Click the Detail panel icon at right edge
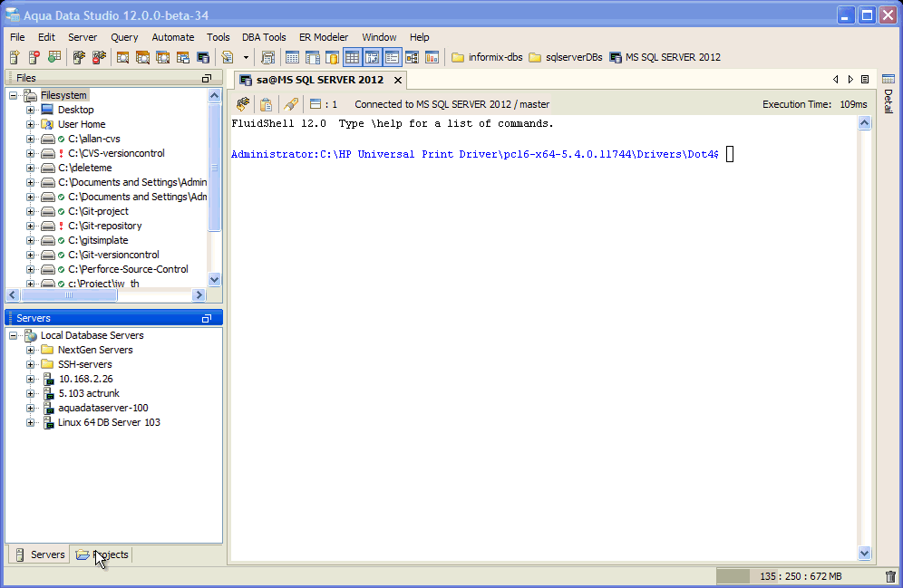The width and height of the screenshot is (903, 588). tap(888, 79)
